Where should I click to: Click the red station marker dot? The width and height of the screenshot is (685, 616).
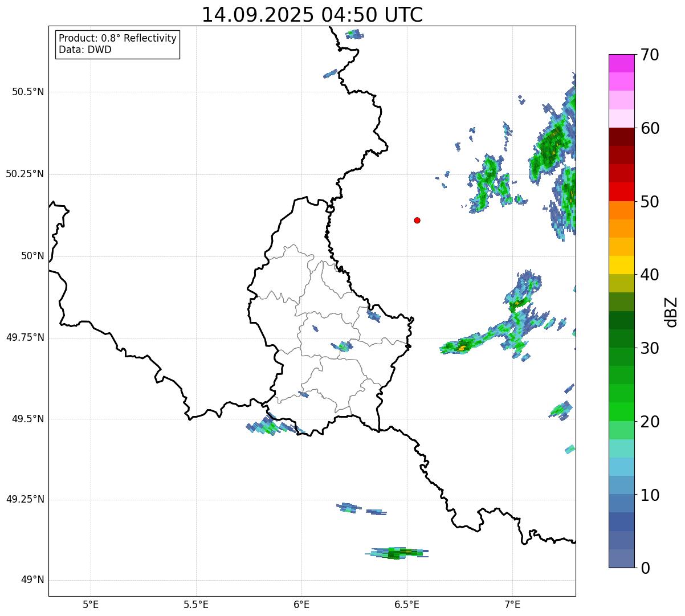pyautogui.click(x=417, y=220)
